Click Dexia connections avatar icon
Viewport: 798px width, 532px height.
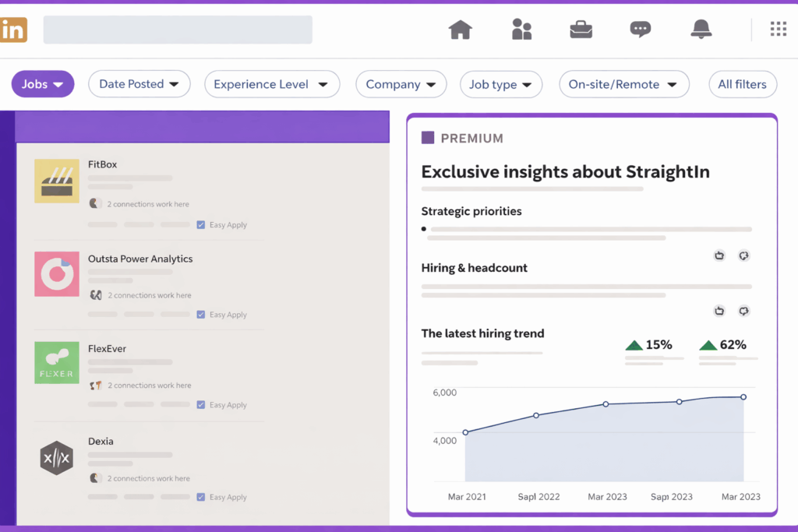click(95, 478)
